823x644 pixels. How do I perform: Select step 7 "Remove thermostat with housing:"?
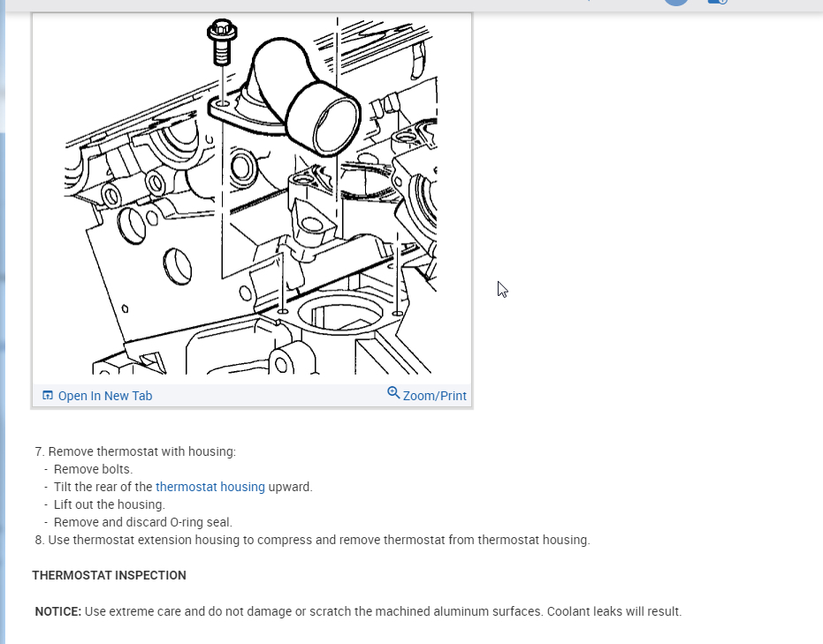(x=135, y=451)
